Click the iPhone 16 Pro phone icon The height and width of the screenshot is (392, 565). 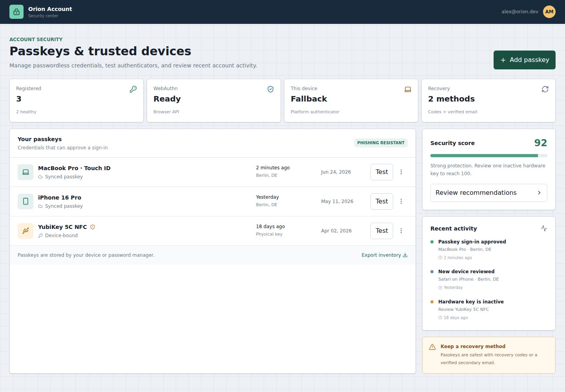click(26, 201)
